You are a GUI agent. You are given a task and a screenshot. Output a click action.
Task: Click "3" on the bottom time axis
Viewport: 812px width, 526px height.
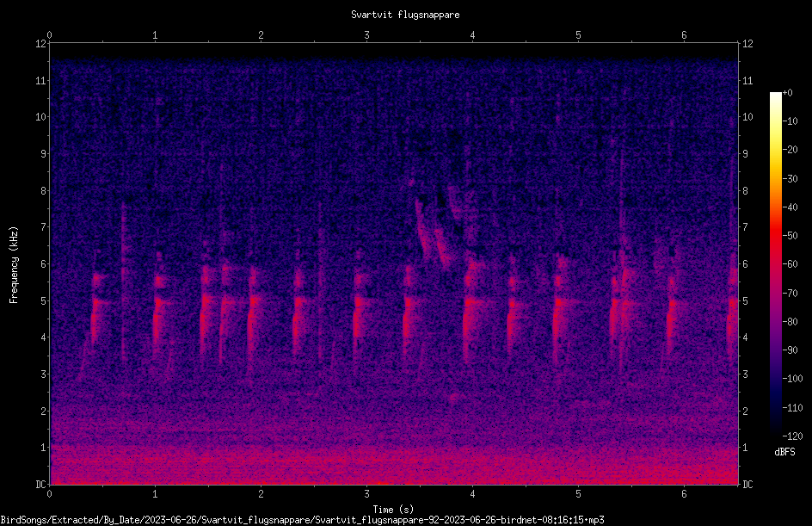point(366,494)
